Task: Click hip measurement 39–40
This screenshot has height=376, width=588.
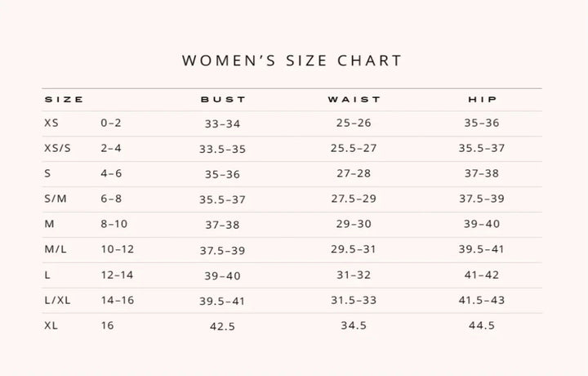Action: click(482, 224)
